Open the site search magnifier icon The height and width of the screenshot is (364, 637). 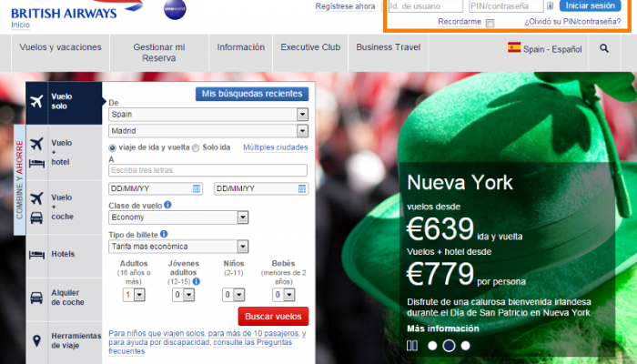(604, 48)
